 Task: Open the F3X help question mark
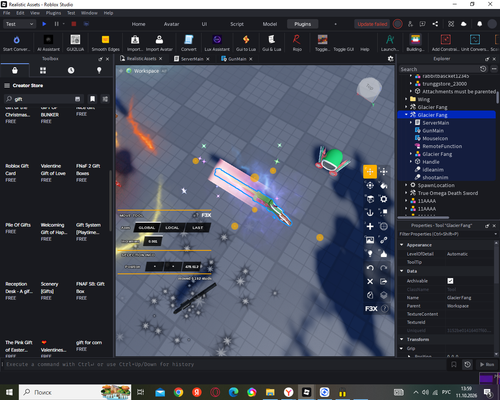tap(384, 309)
